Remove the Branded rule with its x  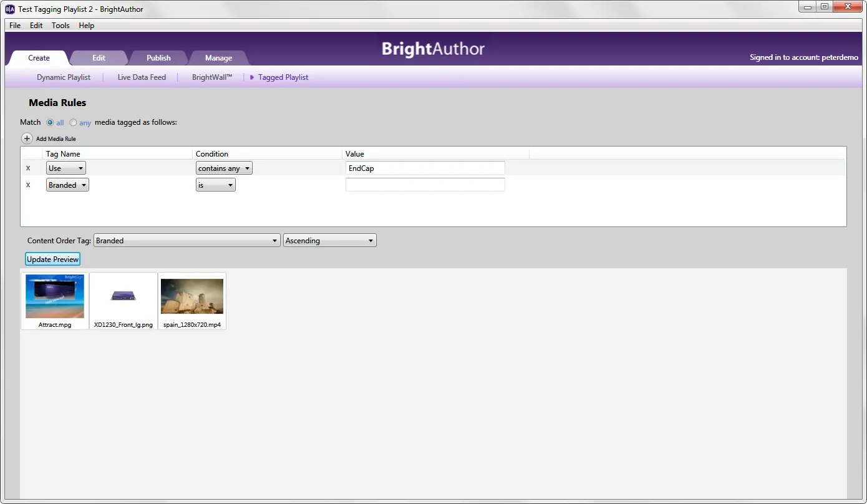tap(27, 185)
